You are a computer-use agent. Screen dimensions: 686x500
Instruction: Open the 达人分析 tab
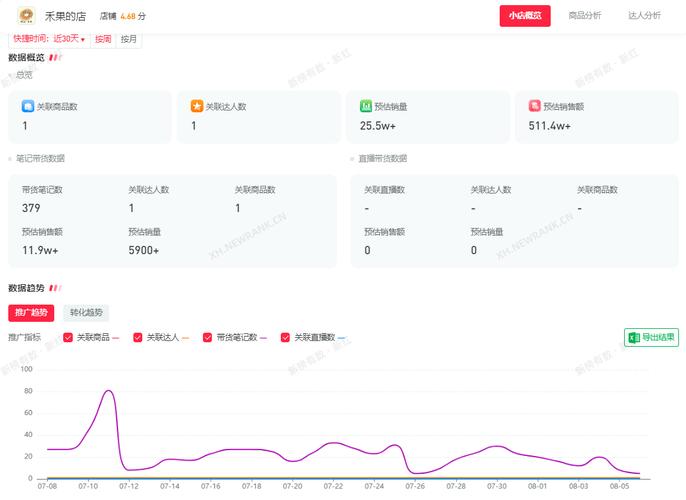pyautogui.click(x=644, y=16)
